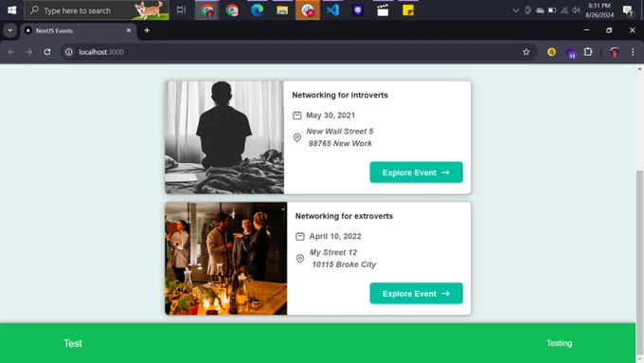The height and width of the screenshot is (363, 644).
Task: Open the second Chrome taskbar icon
Action: pyautogui.click(x=232, y=10)
